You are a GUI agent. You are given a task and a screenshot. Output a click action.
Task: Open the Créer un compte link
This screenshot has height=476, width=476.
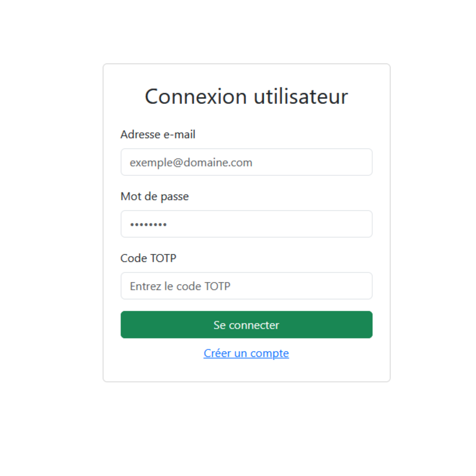[x=246, y=353]
